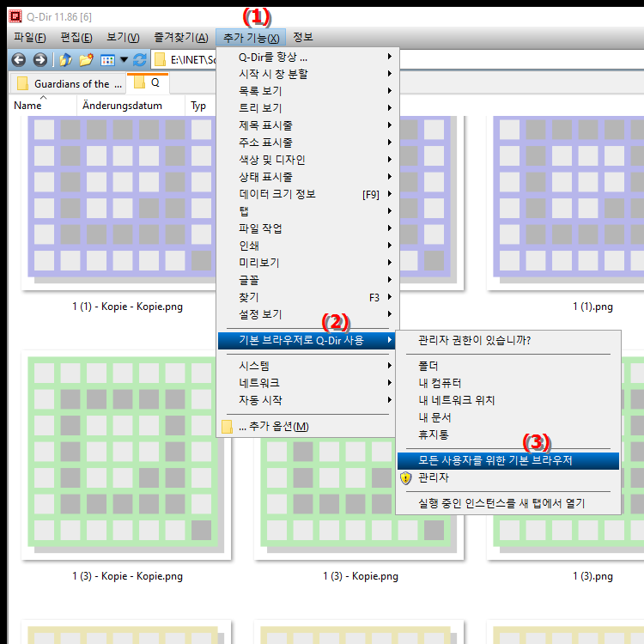Open the 설정 보기 submenu
This screenshot has width=644, height=644.
307,314
